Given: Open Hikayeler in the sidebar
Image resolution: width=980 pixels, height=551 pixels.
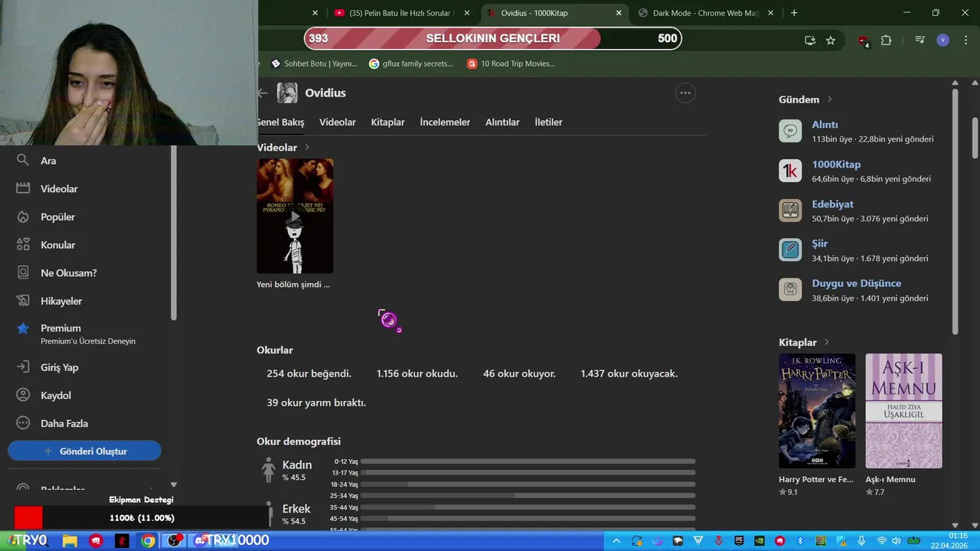Looking at the screenshot, I should click(x=60, y=301).
